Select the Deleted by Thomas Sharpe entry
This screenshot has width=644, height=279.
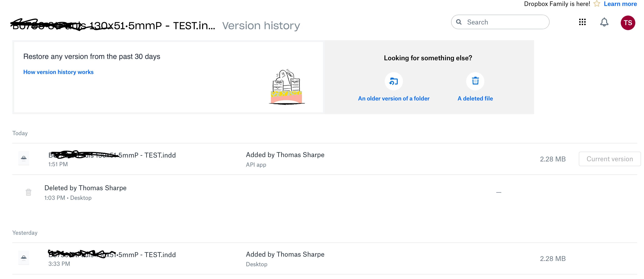85,188
